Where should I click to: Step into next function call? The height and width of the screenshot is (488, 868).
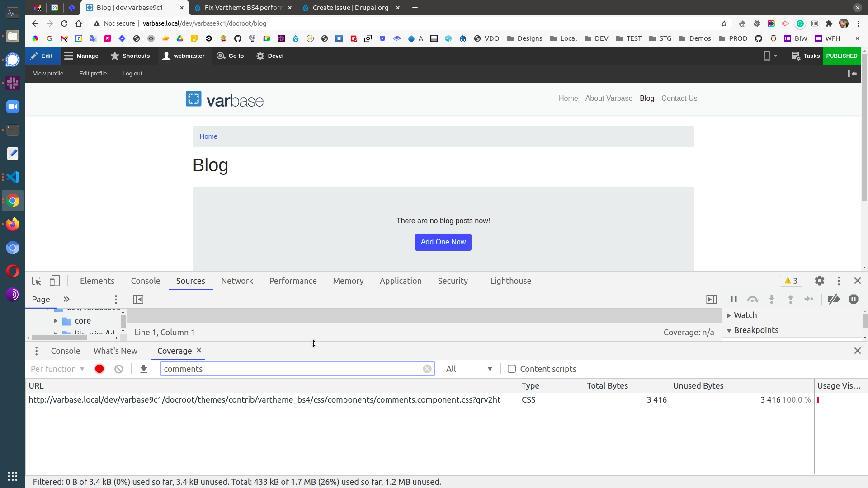(x=771, y=299)
